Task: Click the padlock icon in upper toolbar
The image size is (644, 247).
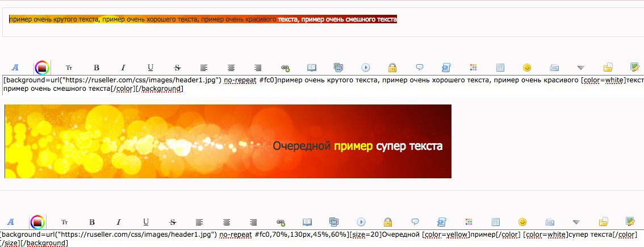Action: [x=392, y=68]
